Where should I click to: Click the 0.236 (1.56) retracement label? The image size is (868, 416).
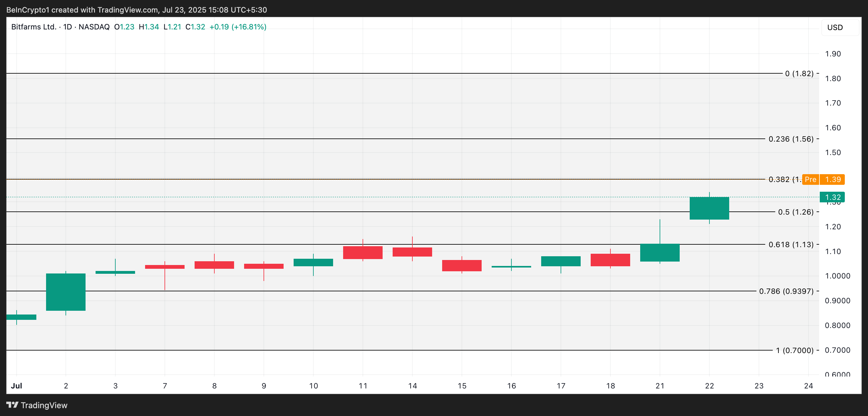click(x=791, y=139)
